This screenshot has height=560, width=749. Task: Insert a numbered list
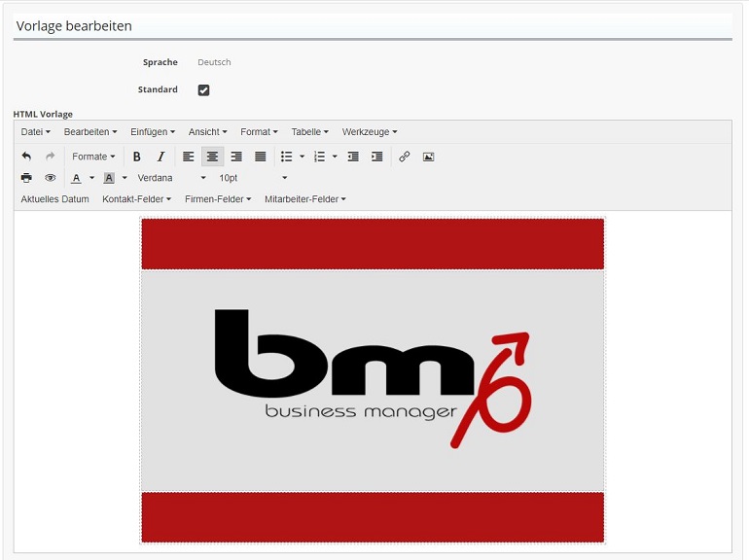[320, 157]
